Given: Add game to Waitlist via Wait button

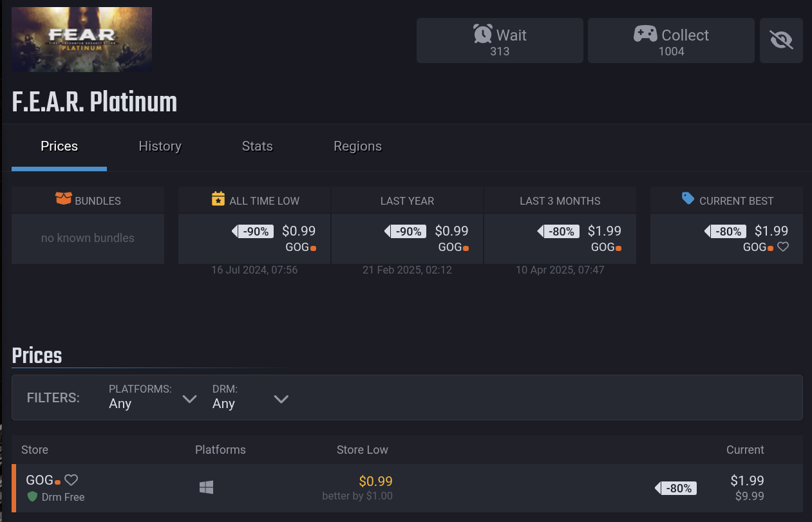Looking at the screenshot, I should 500,41.
